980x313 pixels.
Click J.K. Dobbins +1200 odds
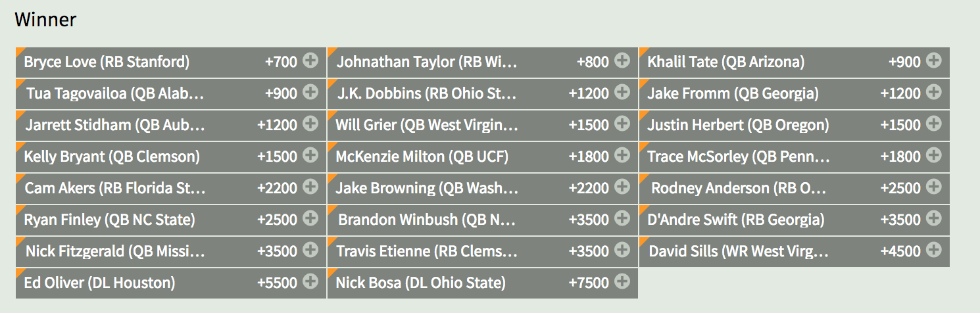589,93
